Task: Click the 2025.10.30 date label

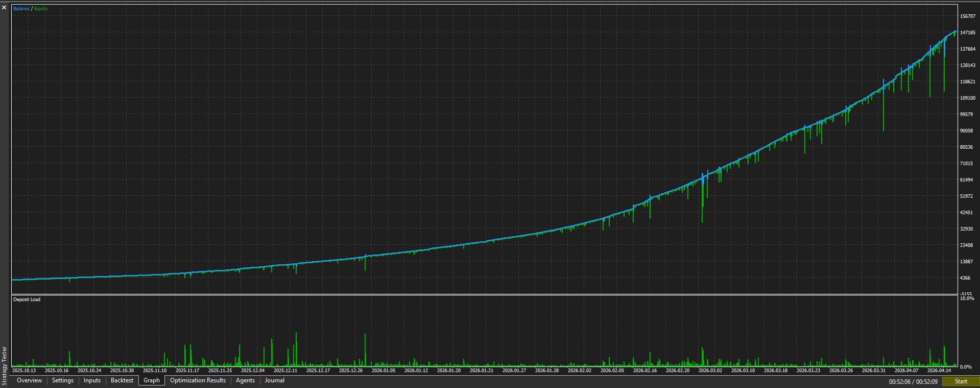Action: click(122, 371)
